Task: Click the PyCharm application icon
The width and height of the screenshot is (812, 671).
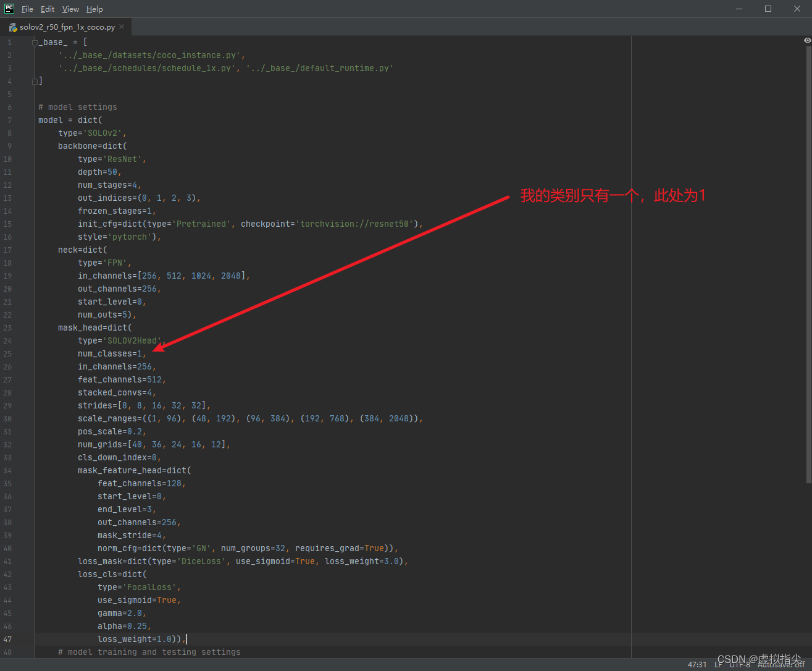Action: coord(9,9)
